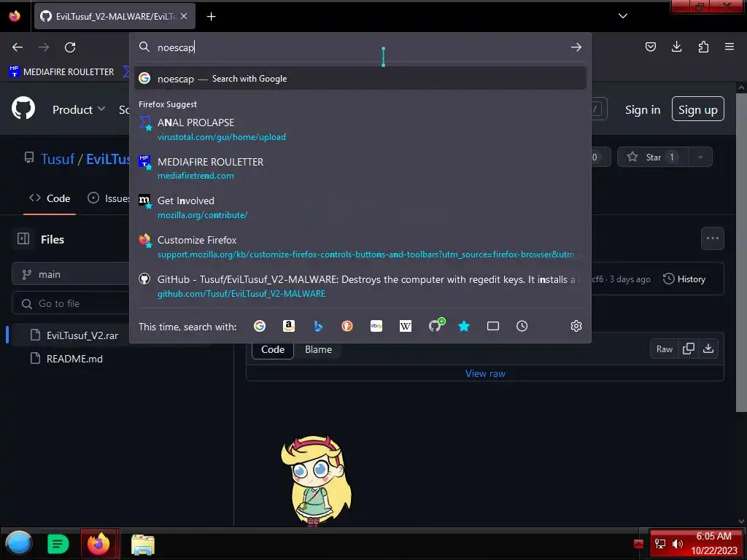Open the Firefox icon in the taskbar
Screen dimensions: 747x560
coord(99,544)
